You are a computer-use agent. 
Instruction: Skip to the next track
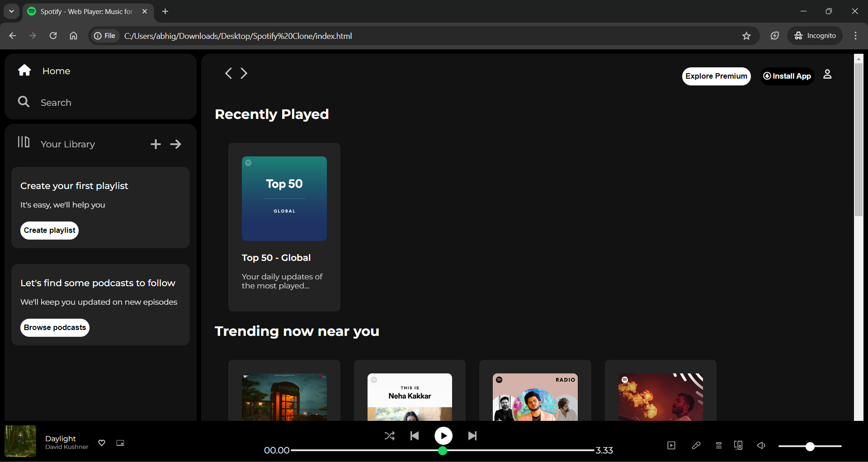[472, 436]
